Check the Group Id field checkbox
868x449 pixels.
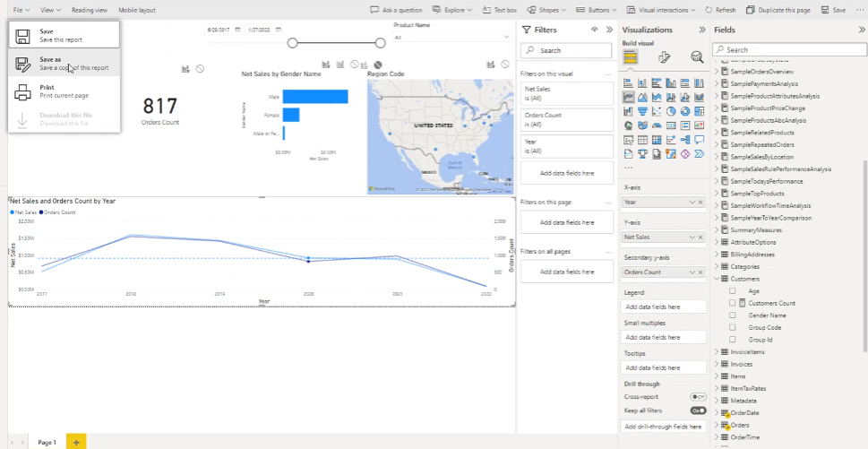click(733, 340)
